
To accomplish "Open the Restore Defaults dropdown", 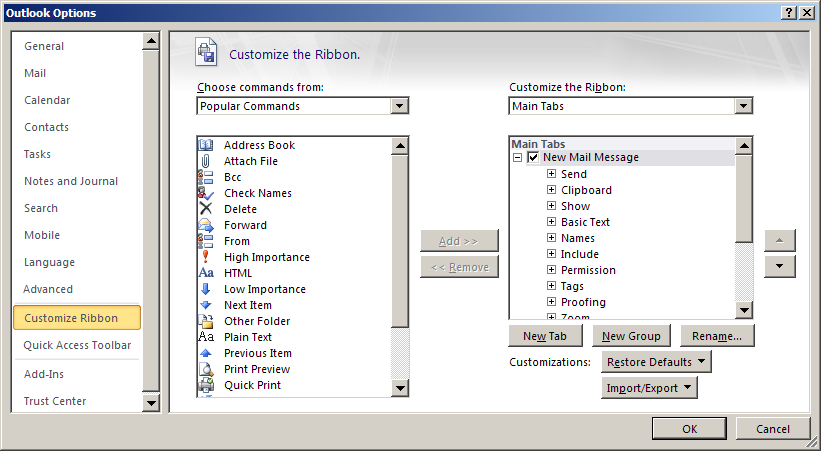I will pyautogui.click(x=656, y=362).
